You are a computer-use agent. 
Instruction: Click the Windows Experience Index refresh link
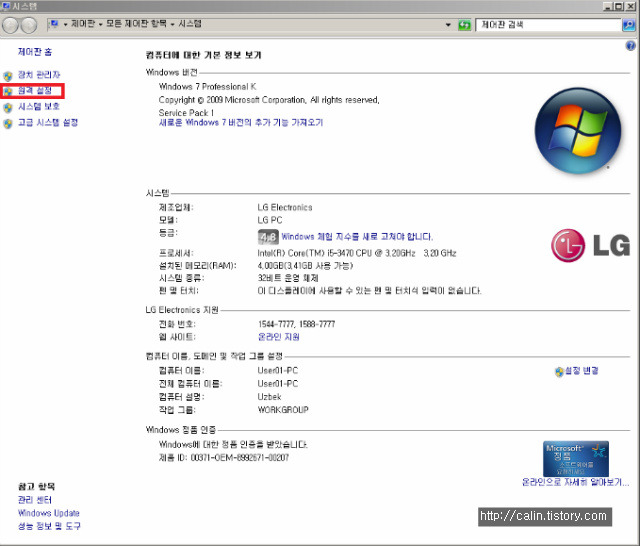357,237
